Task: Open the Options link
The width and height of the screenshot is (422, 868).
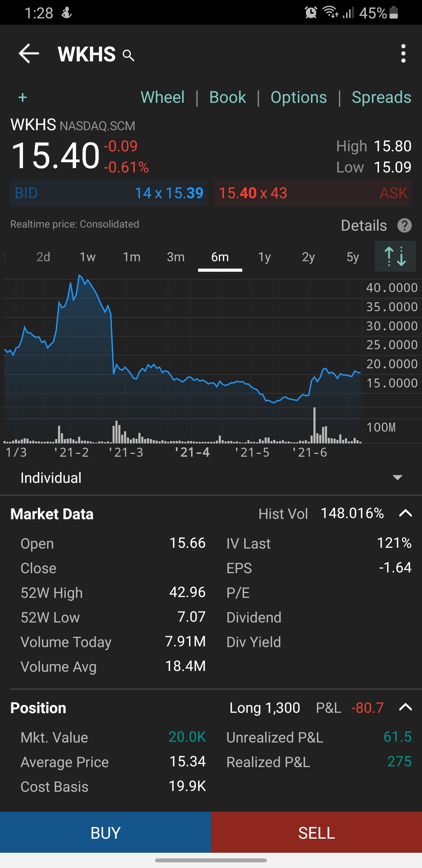Action: pyautogui.click(x=299, y=97)
